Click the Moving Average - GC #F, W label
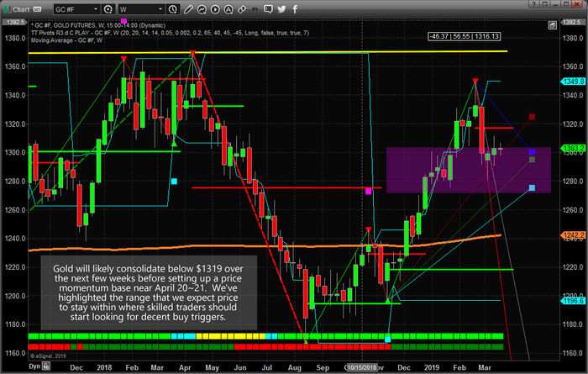588x374 pixels. click(66, 40)
